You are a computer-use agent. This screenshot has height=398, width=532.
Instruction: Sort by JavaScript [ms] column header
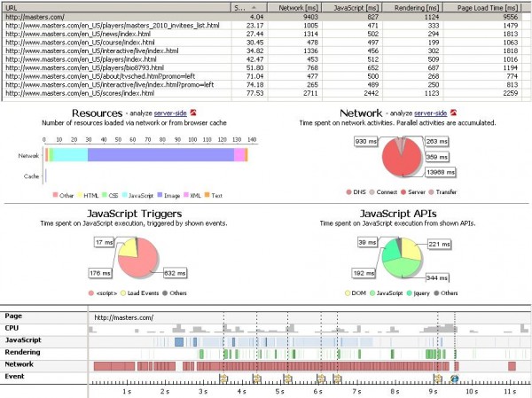352,7
